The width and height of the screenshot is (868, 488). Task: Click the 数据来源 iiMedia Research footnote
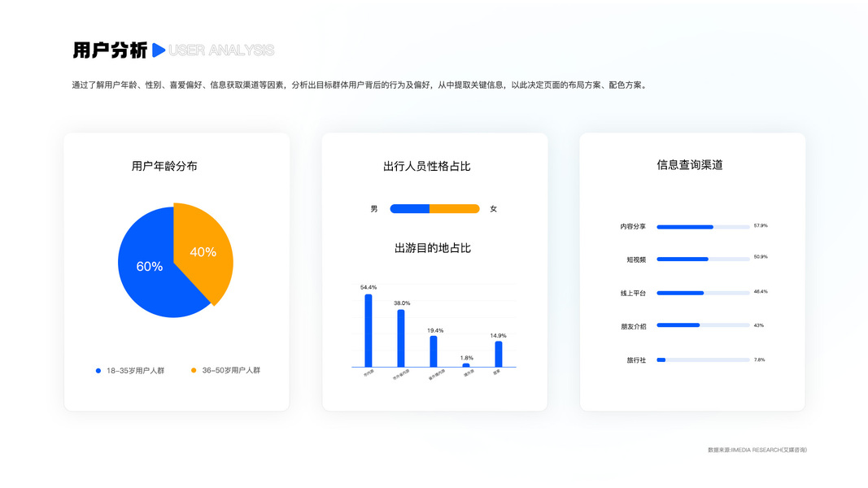click(757, 450)
